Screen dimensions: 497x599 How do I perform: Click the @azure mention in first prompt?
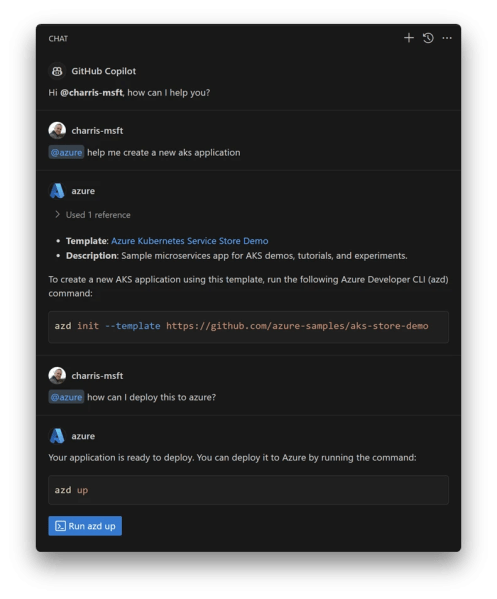pyautogui.click(x=66, y=152)
